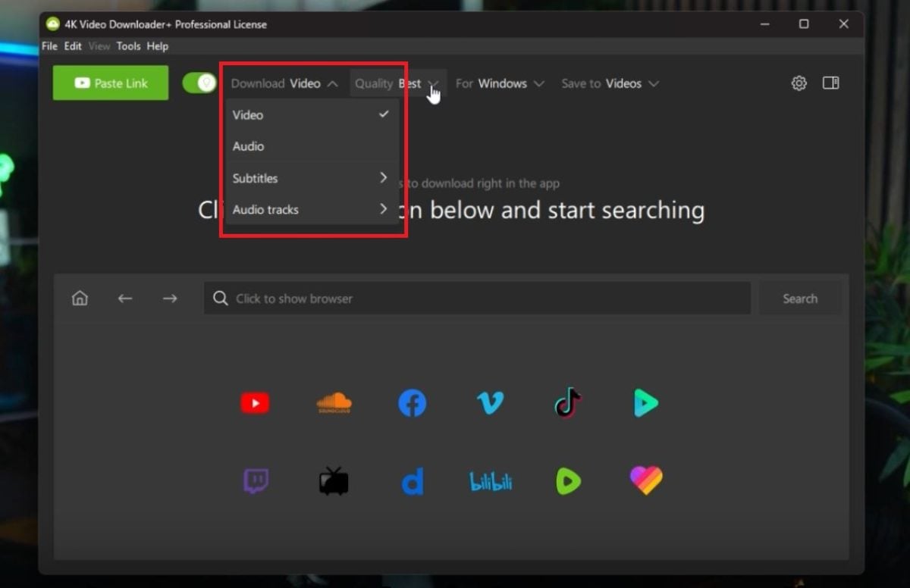Viewport: 910px width, 588px height.
Task: Expand the Subtitles submenu
Action: click(x=312, y=178)
